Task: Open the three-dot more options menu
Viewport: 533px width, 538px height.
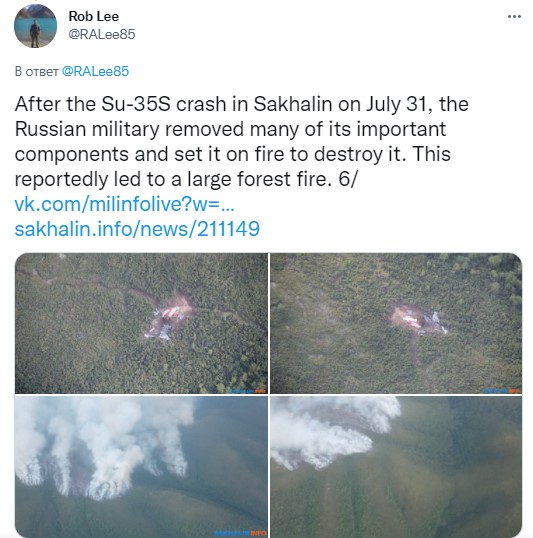Action: click(514, 16)
